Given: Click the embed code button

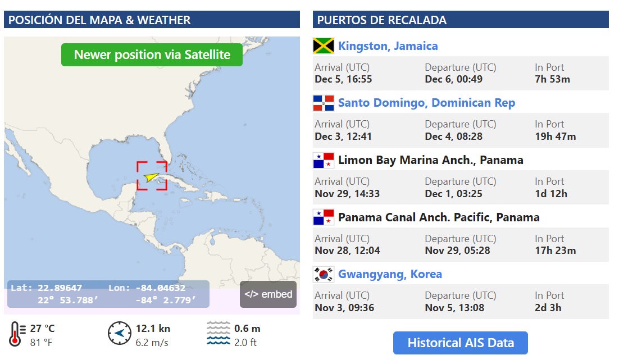Looking at the screenshot, I should (268, 294).
